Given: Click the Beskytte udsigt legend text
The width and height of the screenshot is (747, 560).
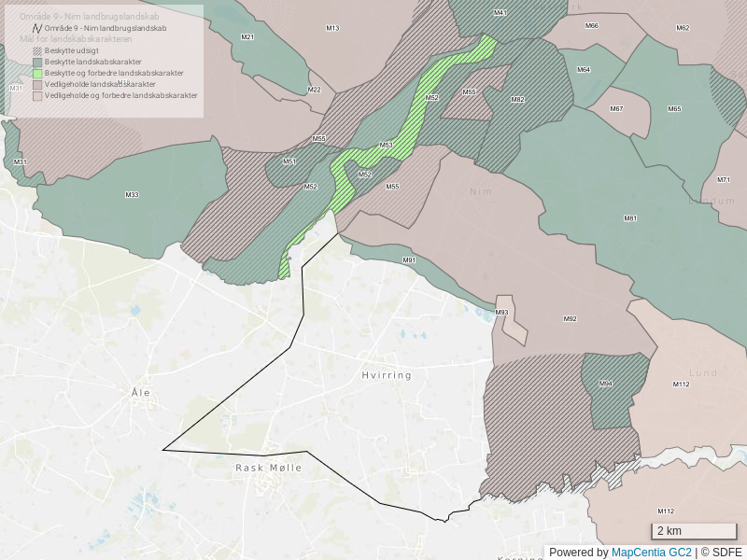Looking at the screenshot, I should tap(71, 50).
